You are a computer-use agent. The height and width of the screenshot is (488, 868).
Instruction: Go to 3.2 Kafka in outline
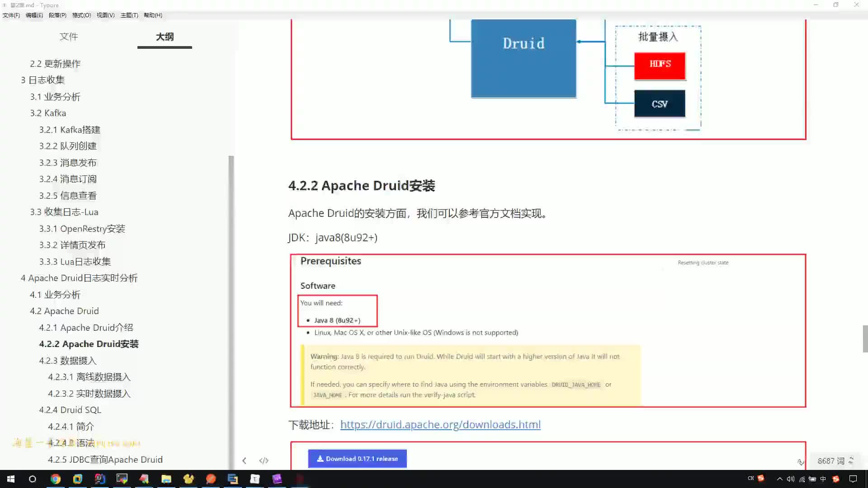(x=48, y=113)
